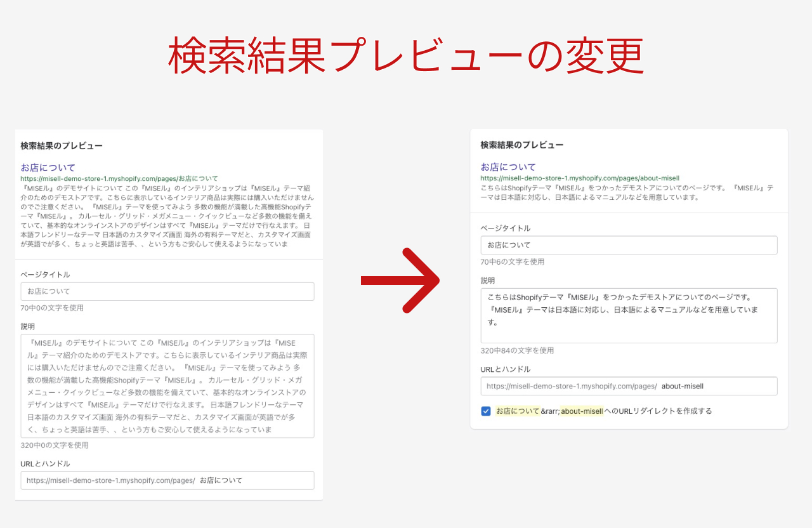812x528 pixels.
Task: Click the left panel's 説明 label
Action: [x=28, y=326]
